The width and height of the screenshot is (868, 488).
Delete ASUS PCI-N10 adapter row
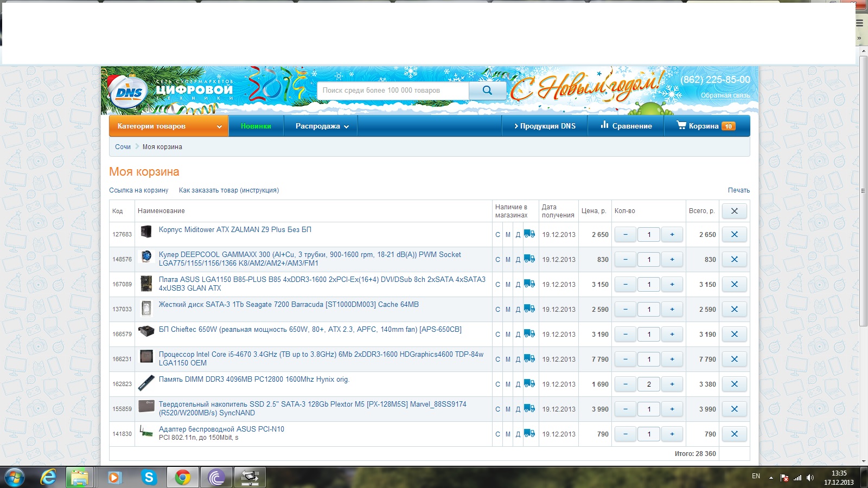tap(734, 434)
